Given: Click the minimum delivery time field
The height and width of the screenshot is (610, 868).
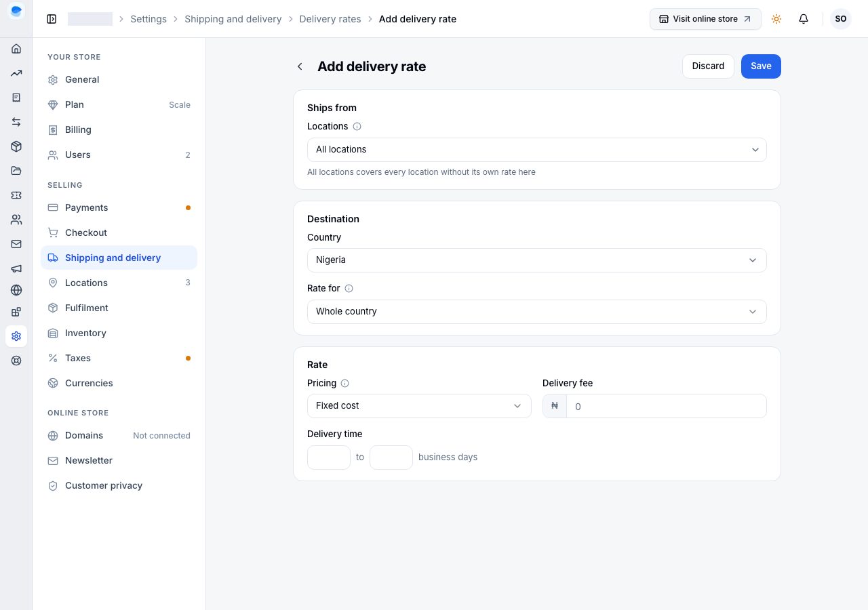Looking at the screenshot, I should 329,457.
